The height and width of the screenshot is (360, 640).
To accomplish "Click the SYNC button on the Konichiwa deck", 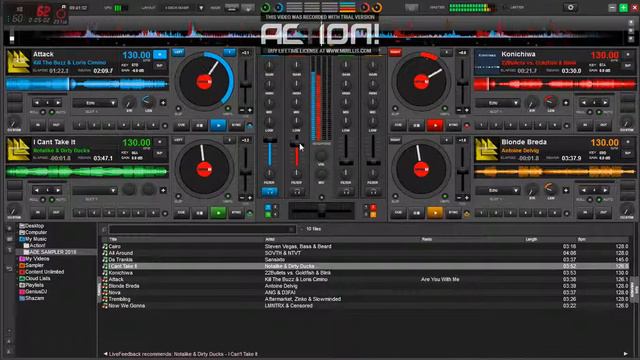I will [x=453, y=125].
